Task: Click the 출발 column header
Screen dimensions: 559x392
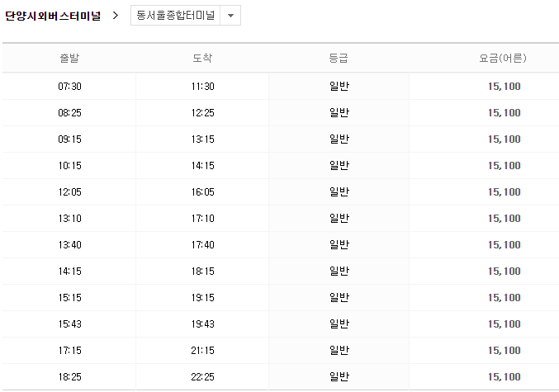Action: click(69, 58)
